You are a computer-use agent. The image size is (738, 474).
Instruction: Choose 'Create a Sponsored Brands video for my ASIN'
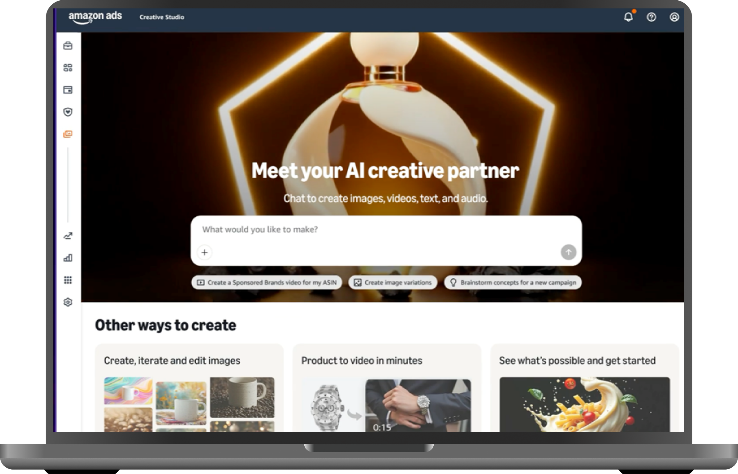267,282
